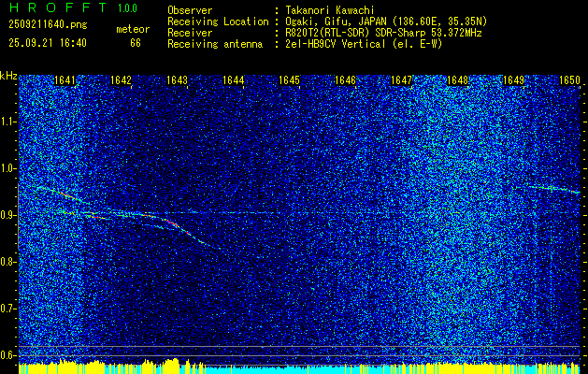
Task: Click the 0.6 kHz axis label
Action: pyautogui.click(x=7, y=355)
